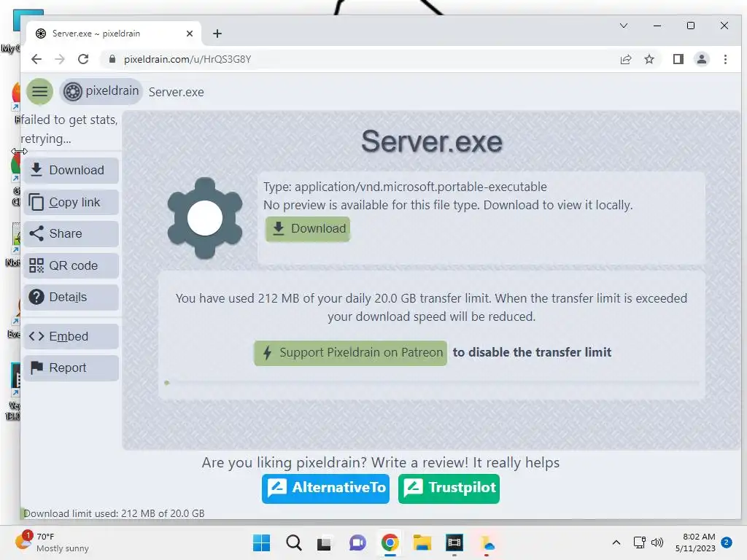Open Chat app on taskbar

tap(357, 542)
